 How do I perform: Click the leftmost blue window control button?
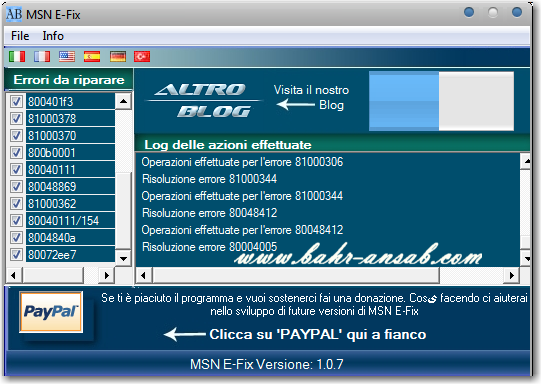(469, 12)
